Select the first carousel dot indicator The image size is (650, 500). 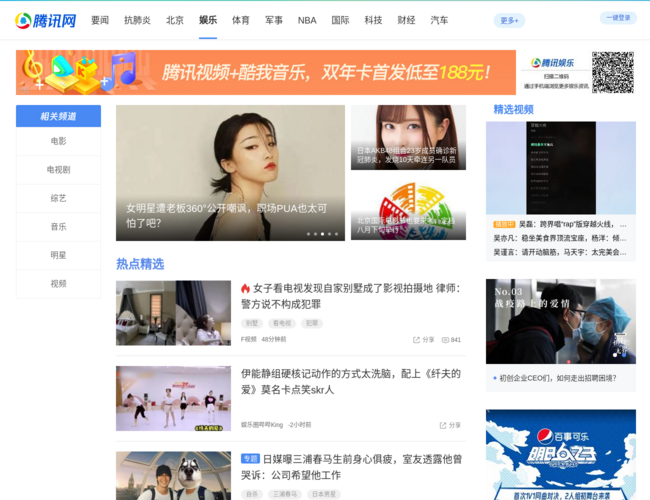click(308, 234)
